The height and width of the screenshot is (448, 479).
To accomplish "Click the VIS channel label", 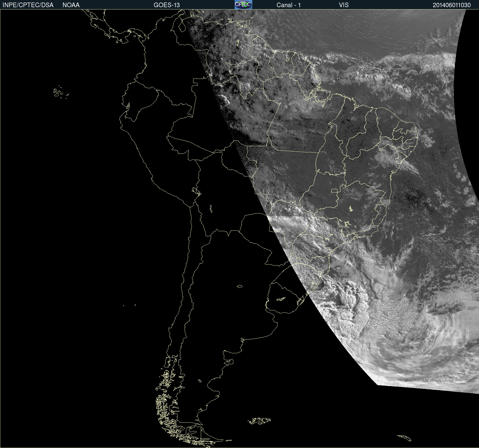I will point(344,5).
